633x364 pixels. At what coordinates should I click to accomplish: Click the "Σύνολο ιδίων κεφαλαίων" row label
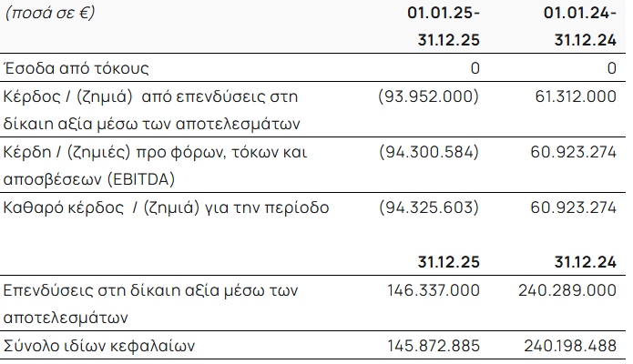point(98,347)
